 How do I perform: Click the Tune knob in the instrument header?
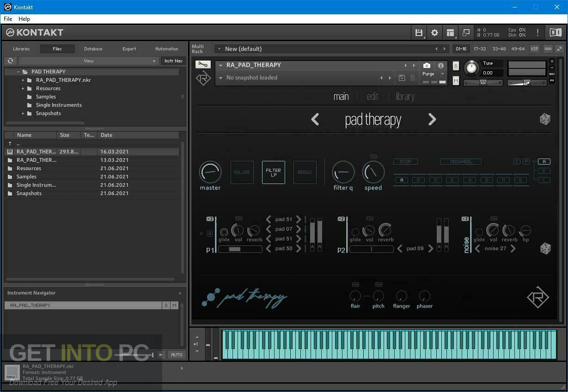471,68
